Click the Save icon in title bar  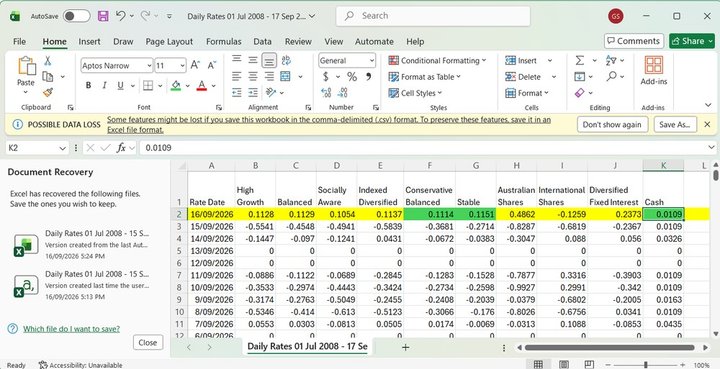(x=103, y=16)
